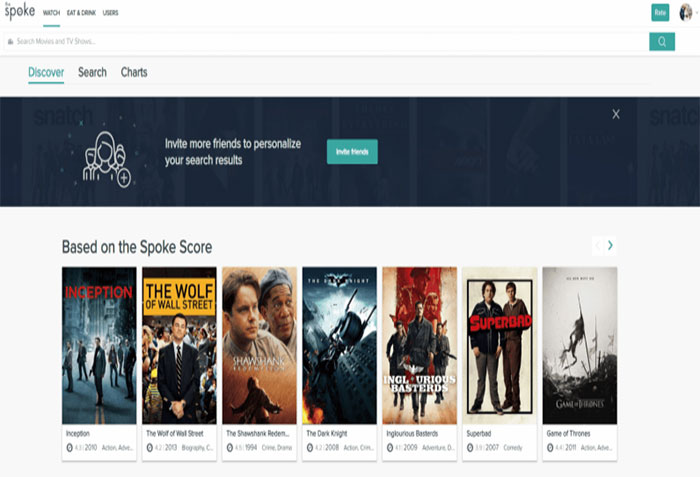
Task: Open The Dark Knight poster
Action: (339, 345)
